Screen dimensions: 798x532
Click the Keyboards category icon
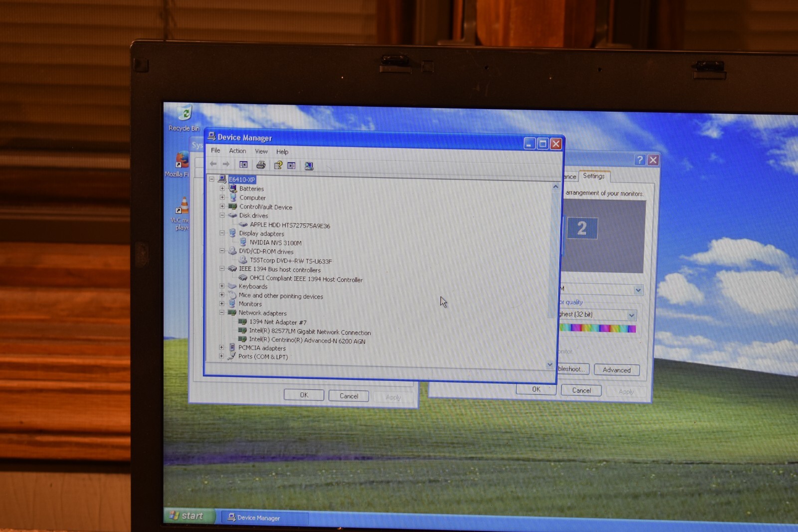pos(232,286)
